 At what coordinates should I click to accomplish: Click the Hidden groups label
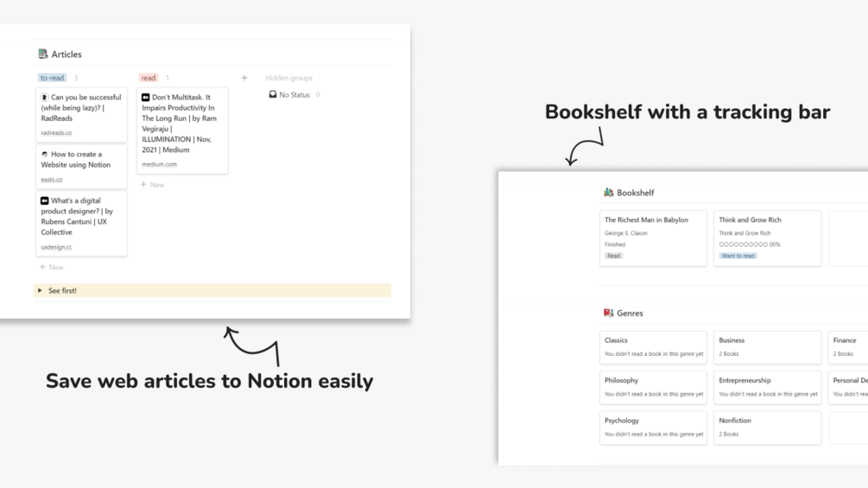(289, 78)
